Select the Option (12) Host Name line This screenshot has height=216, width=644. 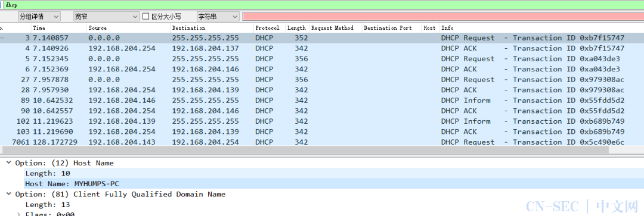pos(64,163)
